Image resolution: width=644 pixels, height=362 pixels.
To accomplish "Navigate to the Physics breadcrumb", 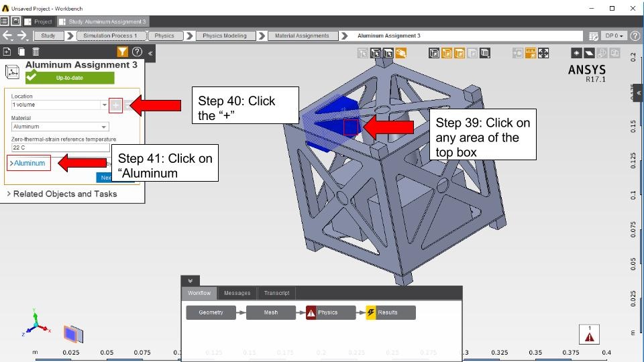I will coord(165,36).
